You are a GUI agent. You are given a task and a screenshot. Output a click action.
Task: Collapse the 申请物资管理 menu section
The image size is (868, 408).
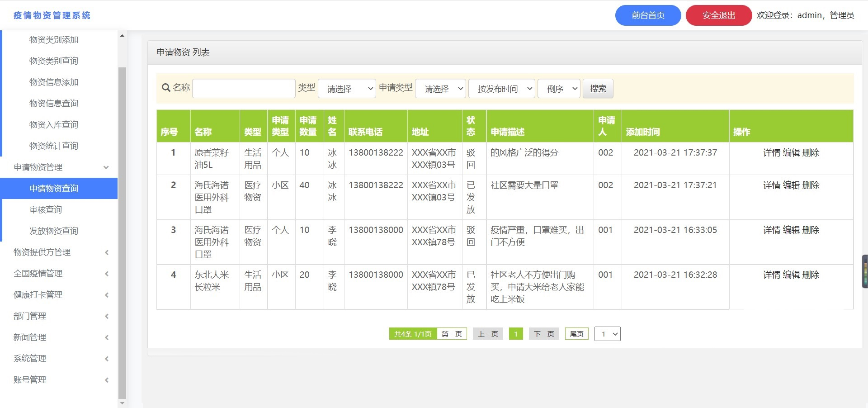tap(59, 167)
